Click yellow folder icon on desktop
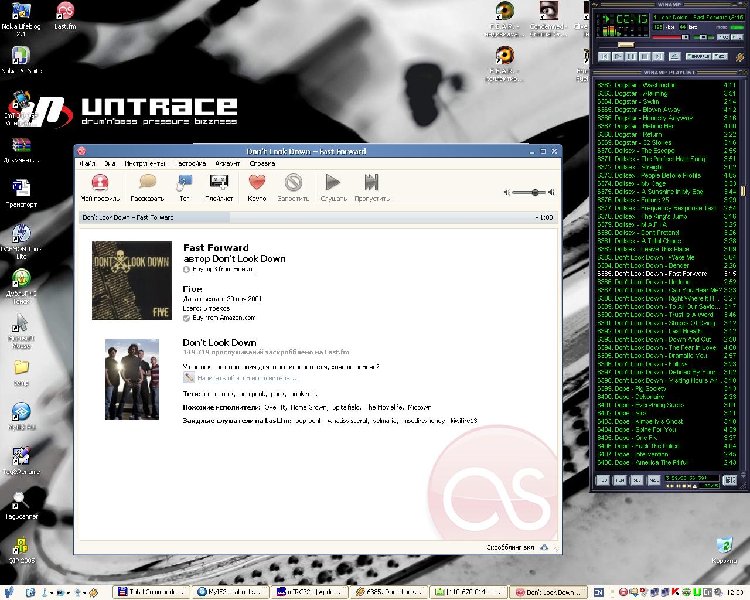The image size is (750, 600). click(21, 367)
